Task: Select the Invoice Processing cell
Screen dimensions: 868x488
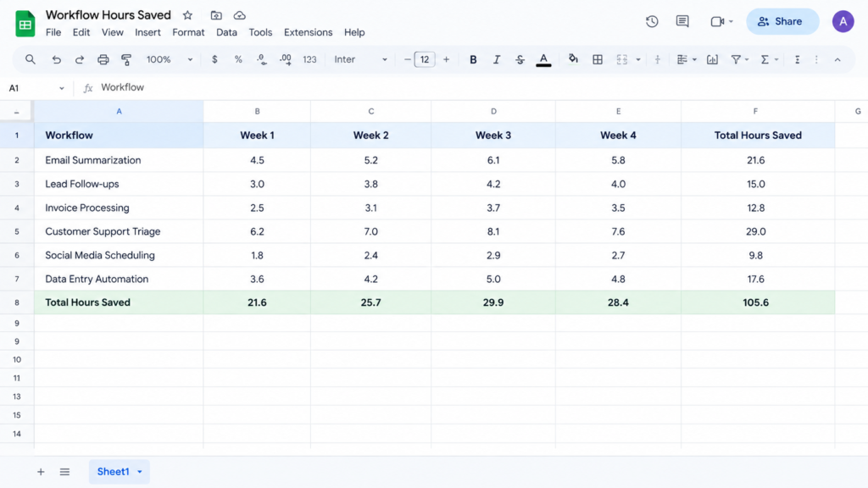Action: pos(119,208)
